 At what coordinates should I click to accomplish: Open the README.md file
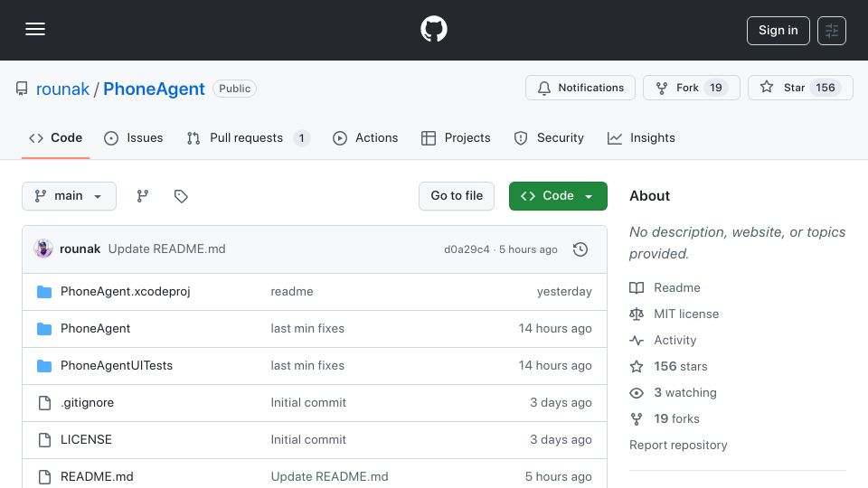97,477
